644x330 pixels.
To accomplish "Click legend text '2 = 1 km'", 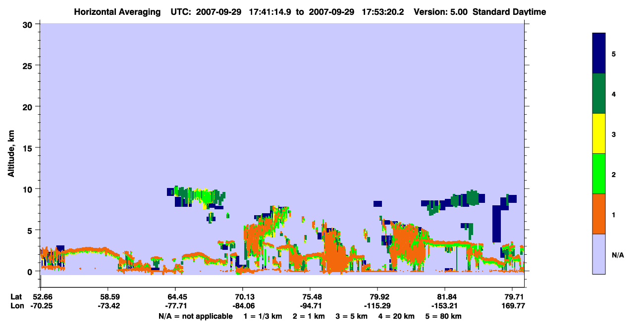I will click(308, 316).
